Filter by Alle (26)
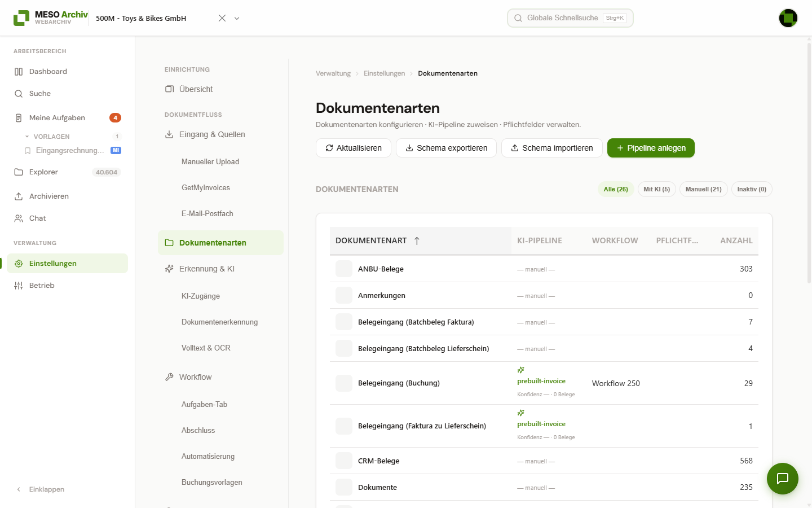The image size is (812, 508). click(616, 189)
